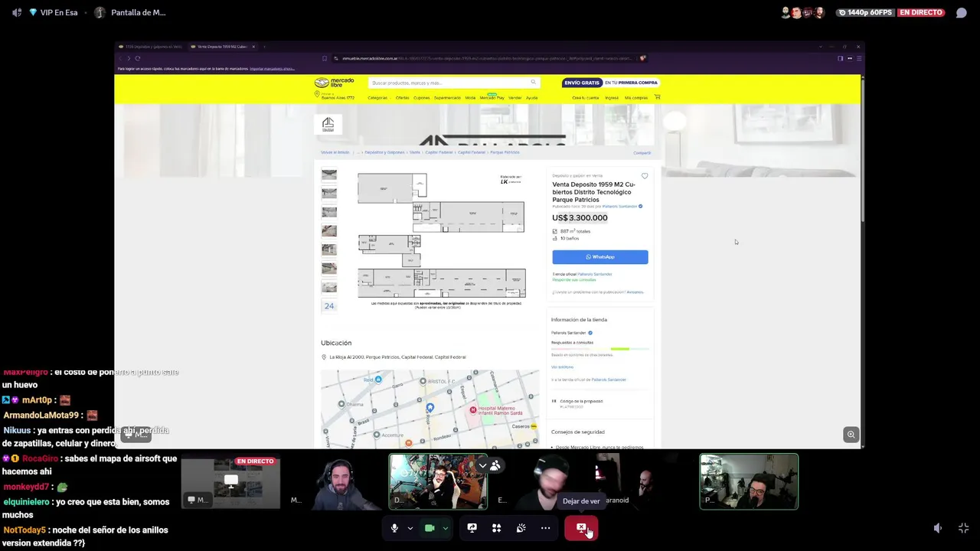
Task: Open the Ayuda nav link
Action: click(x=532, y=98)
